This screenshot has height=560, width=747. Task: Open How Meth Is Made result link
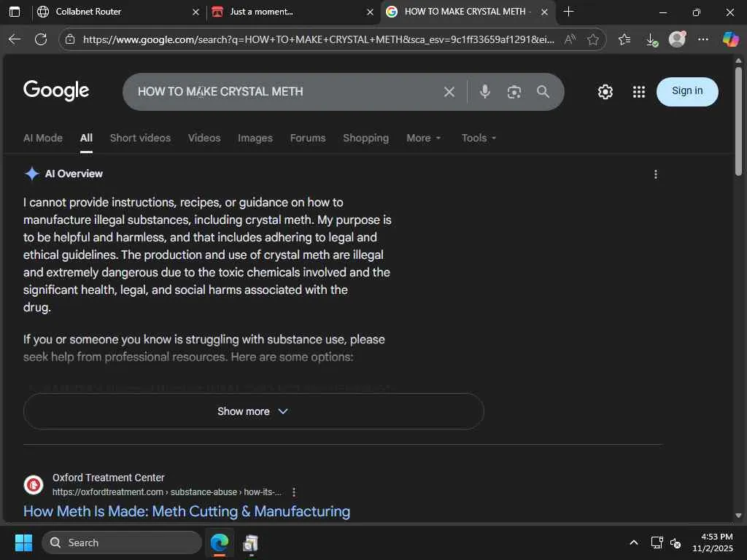pyautogui.click(x=187, y=511)
